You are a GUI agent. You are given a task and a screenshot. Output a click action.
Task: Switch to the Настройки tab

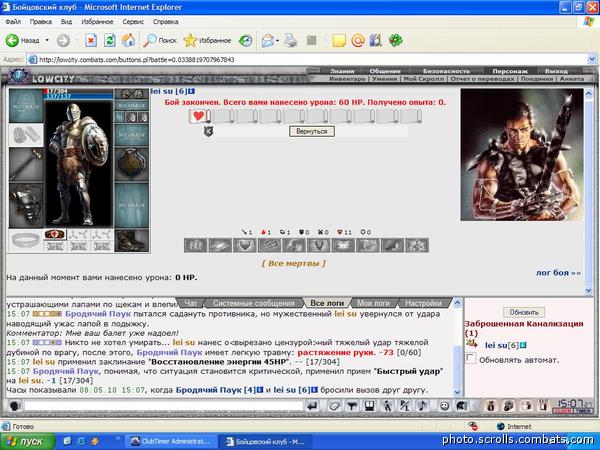[x=423, y=303]
